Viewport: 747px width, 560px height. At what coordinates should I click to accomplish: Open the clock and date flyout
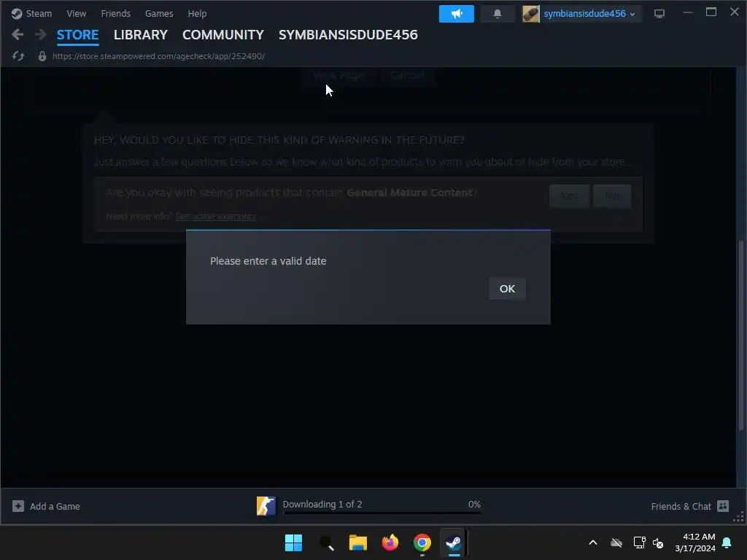coord(695,542)
